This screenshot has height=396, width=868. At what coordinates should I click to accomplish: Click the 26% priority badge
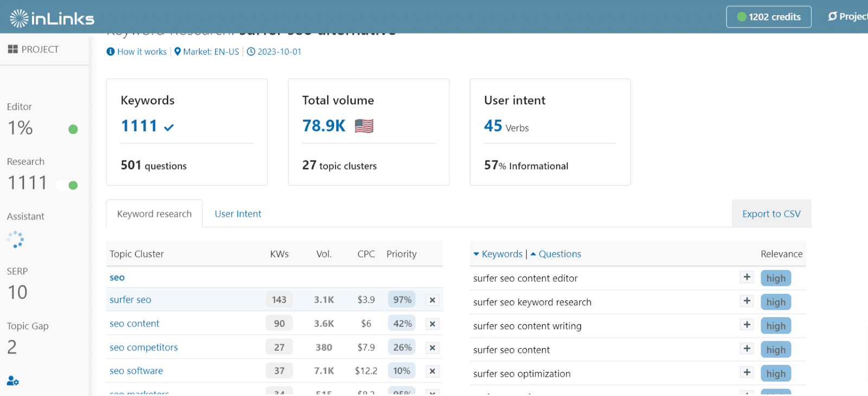pos(402,347)
